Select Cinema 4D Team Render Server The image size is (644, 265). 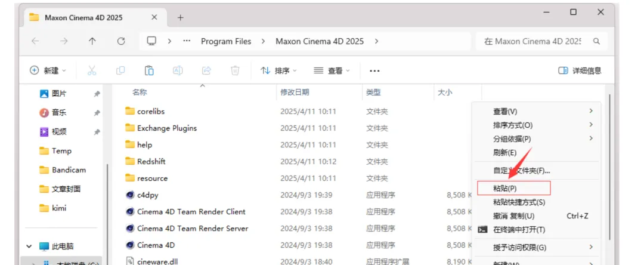[187, 228]
